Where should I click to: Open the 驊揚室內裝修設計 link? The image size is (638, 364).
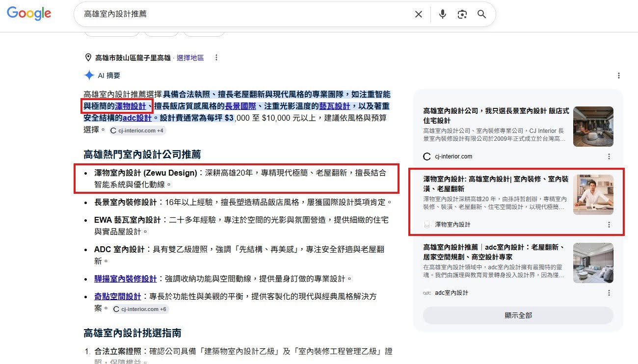pos(126,279)
